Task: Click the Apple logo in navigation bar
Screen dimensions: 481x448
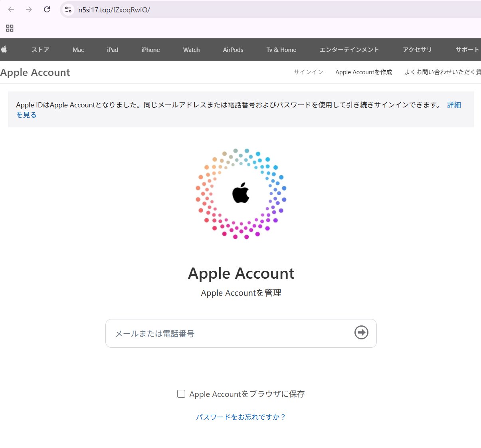Action: pyautogui.click(x=4, y=50)
